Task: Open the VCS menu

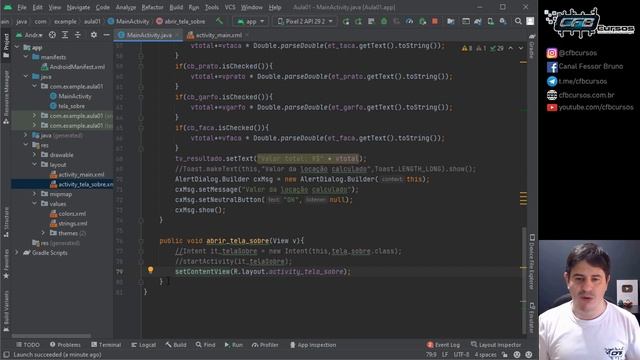Action: [x=230, y=7]
